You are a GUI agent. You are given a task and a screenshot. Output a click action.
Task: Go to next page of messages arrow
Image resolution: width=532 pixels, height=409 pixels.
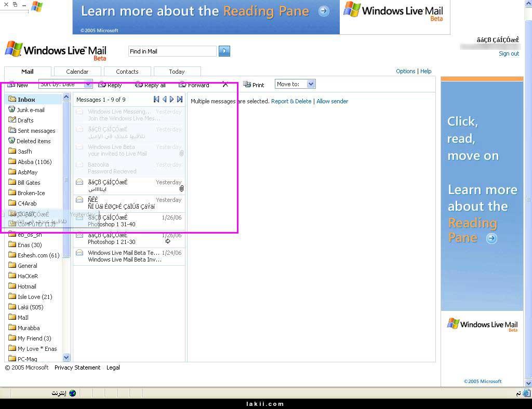click(x=171, y=99)
